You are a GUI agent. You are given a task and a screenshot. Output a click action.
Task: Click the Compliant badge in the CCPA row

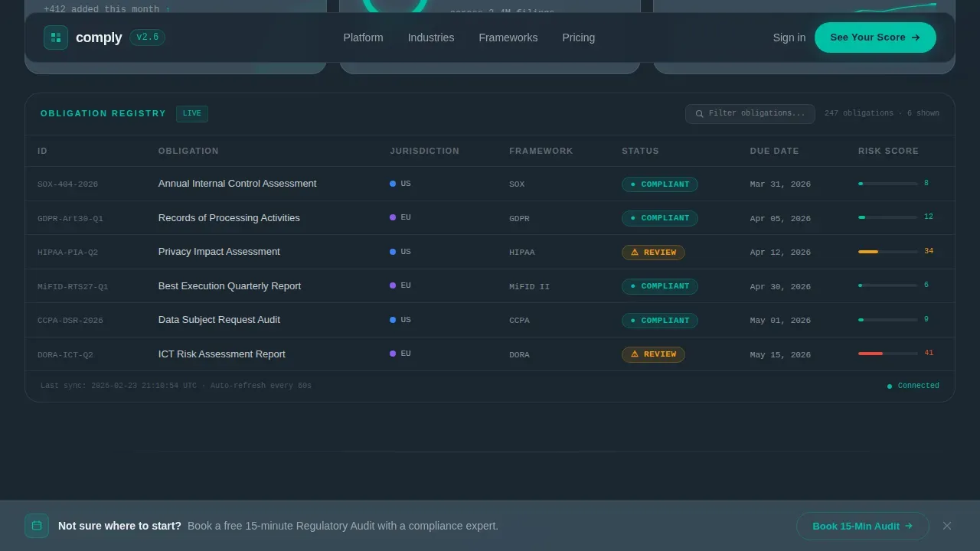click(660, 321)
